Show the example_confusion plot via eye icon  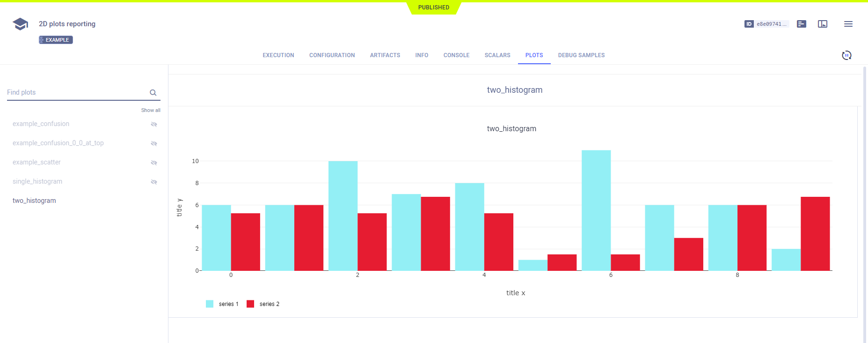point(154,124)
